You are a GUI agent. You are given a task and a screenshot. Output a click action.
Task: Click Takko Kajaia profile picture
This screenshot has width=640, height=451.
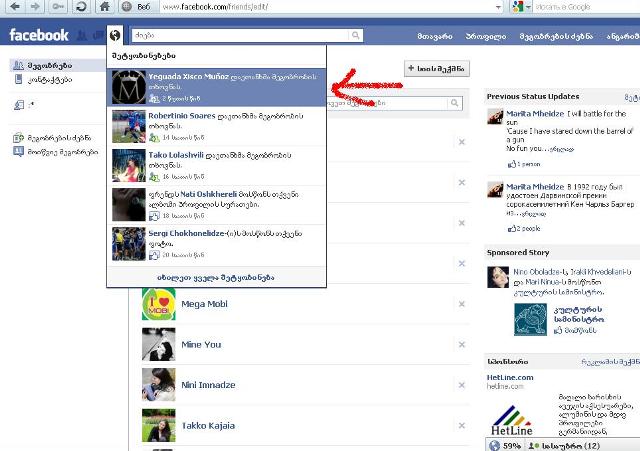tap(159, 425)
